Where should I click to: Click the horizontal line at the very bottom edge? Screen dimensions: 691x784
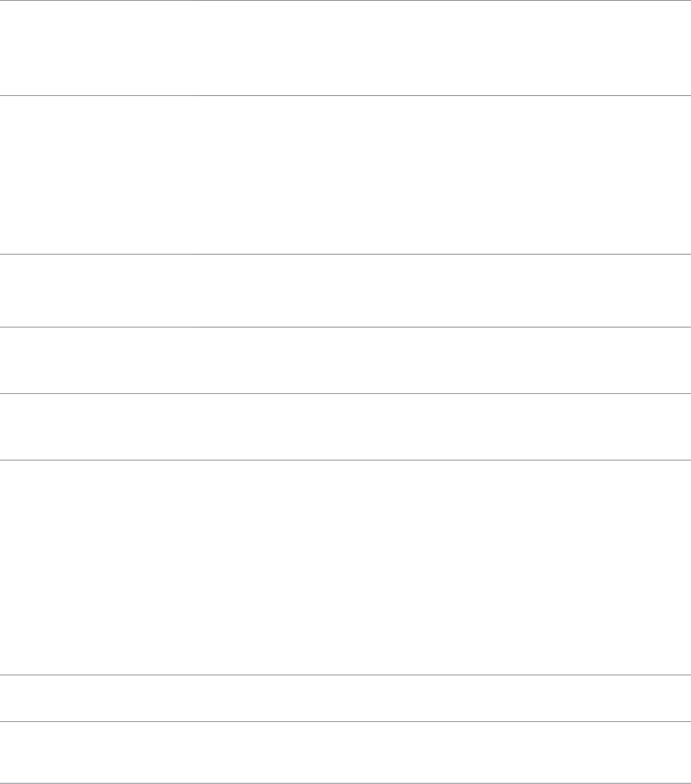[x=345, y=783]
